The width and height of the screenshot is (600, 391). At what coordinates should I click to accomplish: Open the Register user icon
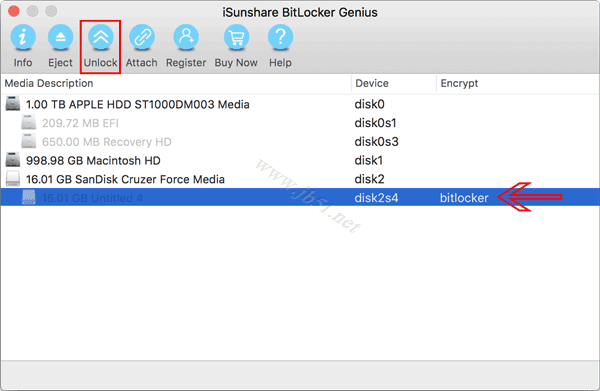pos(186,37)
